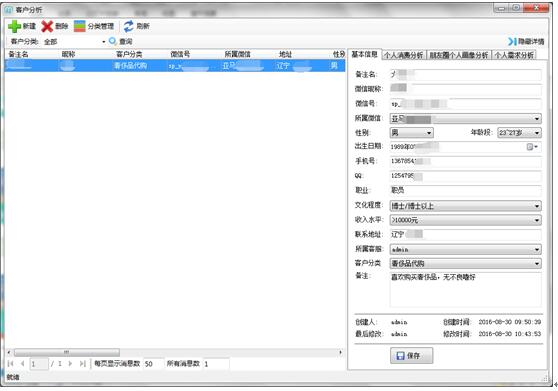Click into the 职业 input field
The height and width of the screenshot is (391, 558).
(465, 190)
